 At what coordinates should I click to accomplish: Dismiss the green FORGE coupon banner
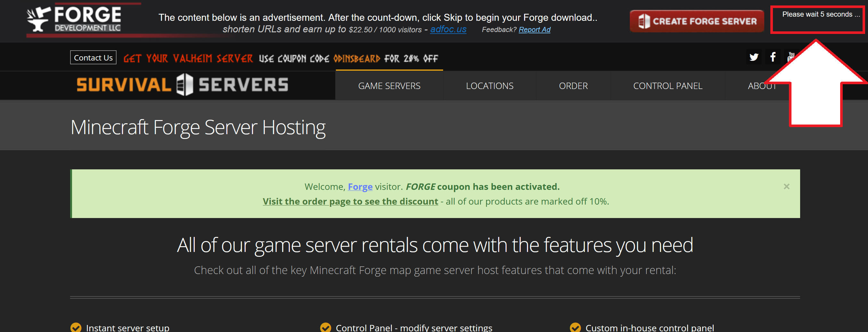click(x=787, y=186)
